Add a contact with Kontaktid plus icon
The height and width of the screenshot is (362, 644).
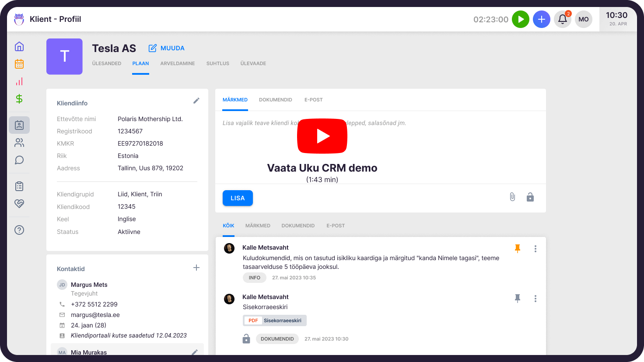(x=196, y=268)
